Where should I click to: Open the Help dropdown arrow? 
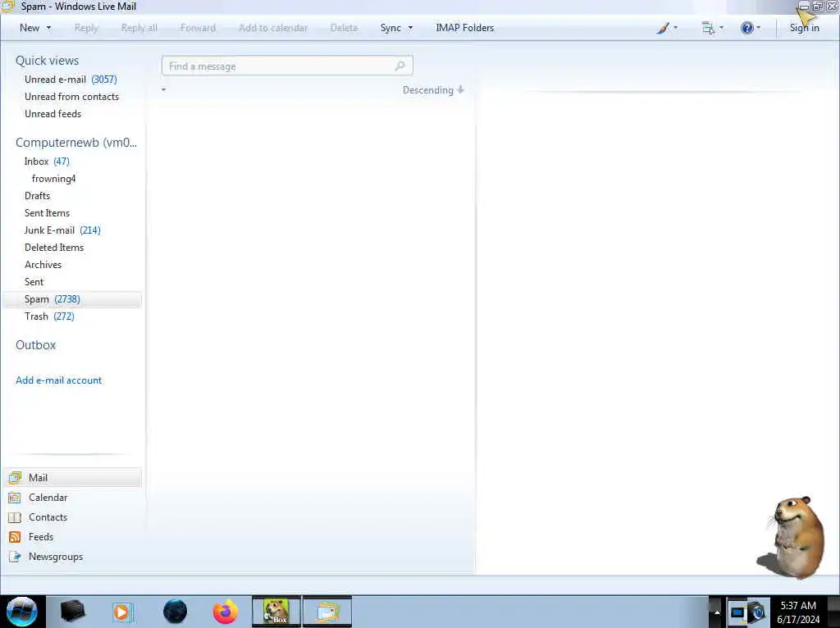pyautogui.click(x=758, y=28)
